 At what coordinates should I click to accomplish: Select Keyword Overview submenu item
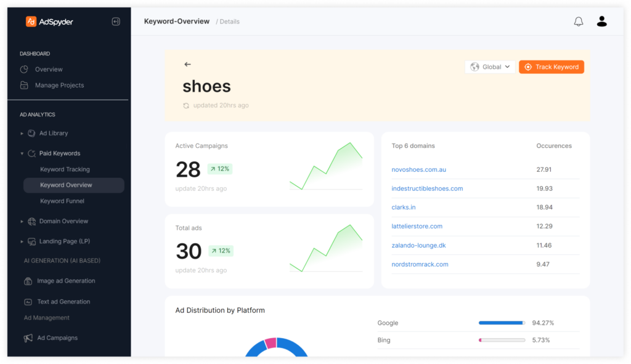pos(74,185)
